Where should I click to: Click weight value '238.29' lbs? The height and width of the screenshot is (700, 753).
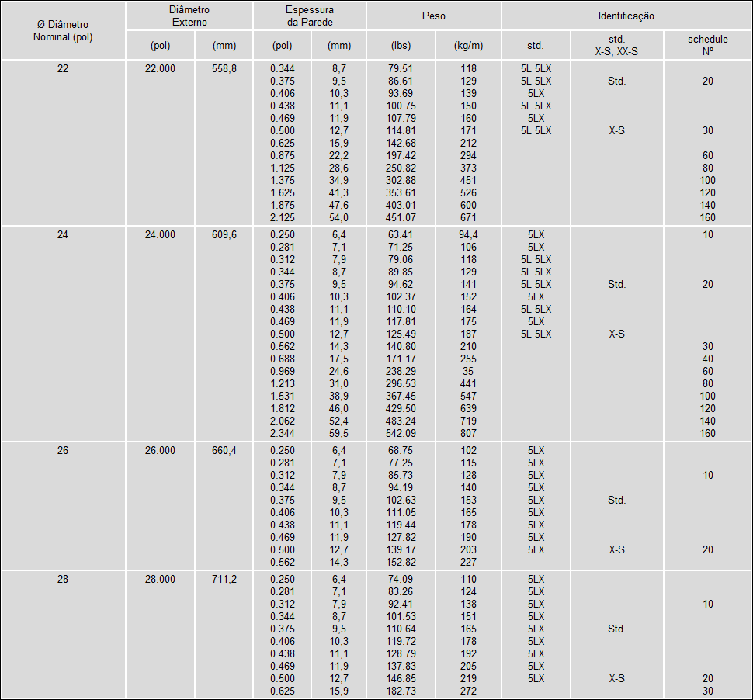(401, 371)
